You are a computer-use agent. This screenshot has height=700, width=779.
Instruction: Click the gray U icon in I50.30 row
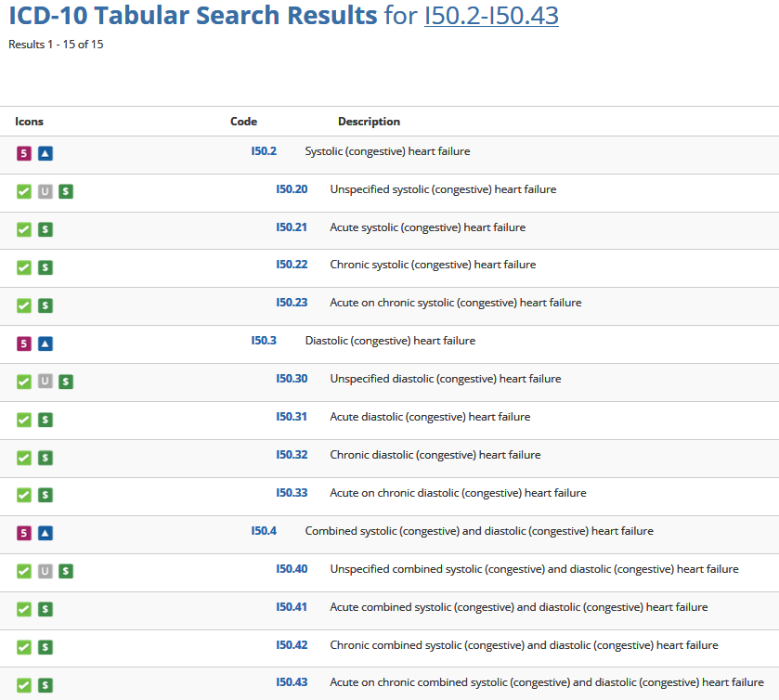(45, 382)
